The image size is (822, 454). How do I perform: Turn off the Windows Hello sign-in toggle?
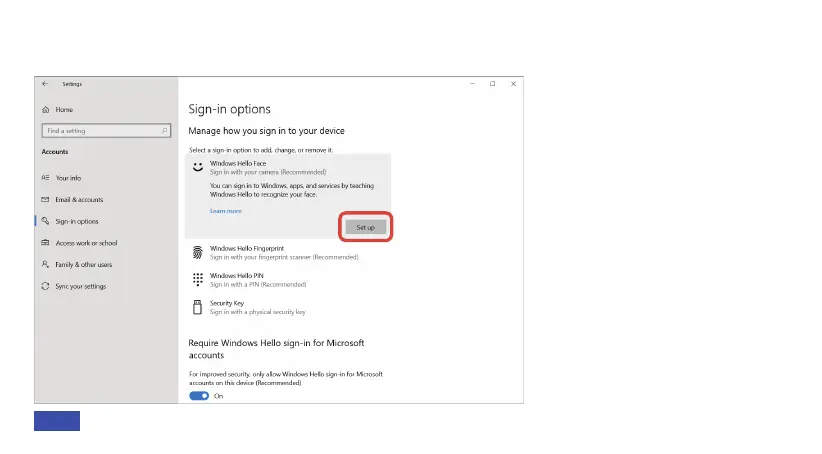pos(199,396)
